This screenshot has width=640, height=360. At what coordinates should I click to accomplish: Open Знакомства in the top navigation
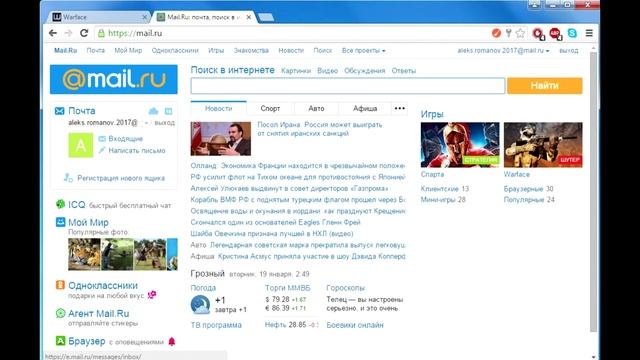[x=251, y=51]
